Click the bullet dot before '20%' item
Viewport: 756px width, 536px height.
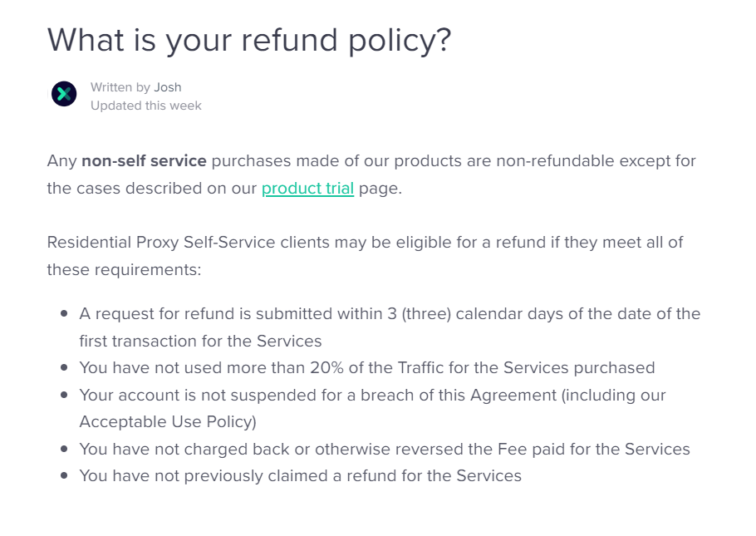[x=64, y=367]
